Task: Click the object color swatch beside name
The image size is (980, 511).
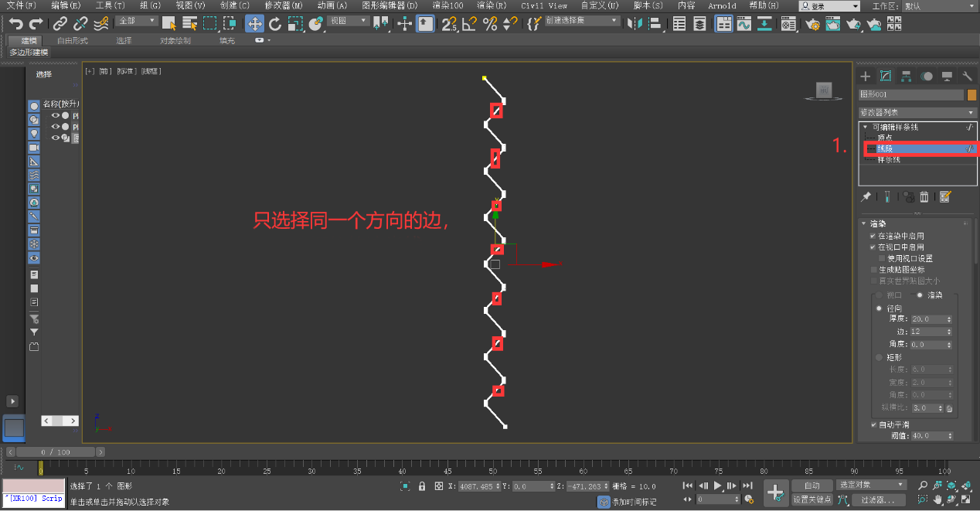Action: [x=971, y=94]
